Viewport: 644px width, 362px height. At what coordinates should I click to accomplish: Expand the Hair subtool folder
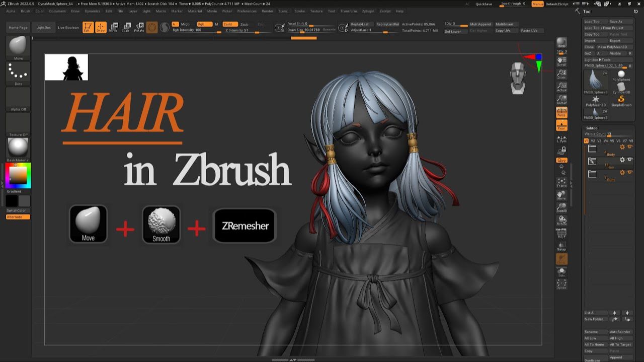click(592, 161)
